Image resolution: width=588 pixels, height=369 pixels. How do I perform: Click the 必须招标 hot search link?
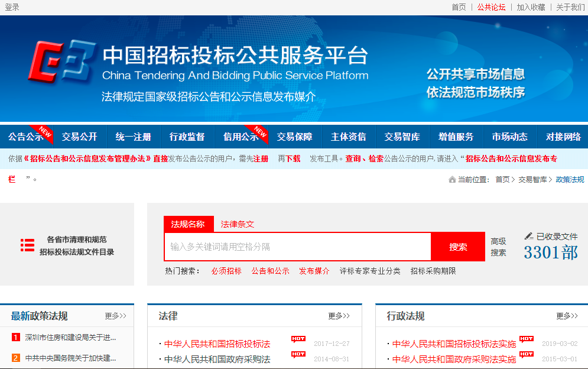click(226, 271)
